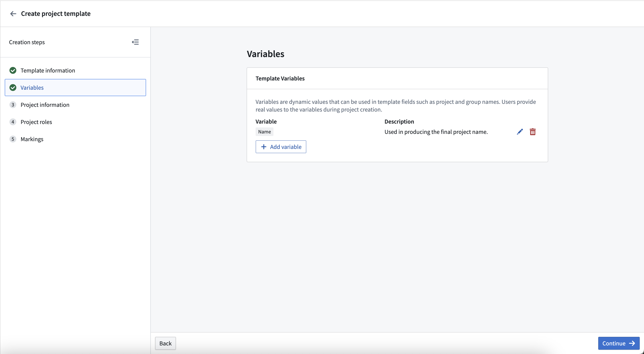Click the green check next to Template information
Viewport: 644px width, 354px height.
(13, 70)
